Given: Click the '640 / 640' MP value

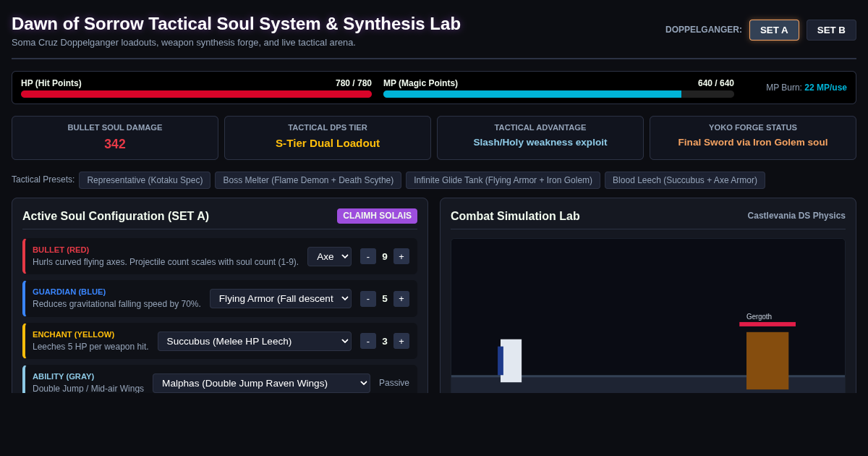Looking at the screenshot, I should point(716,83).
